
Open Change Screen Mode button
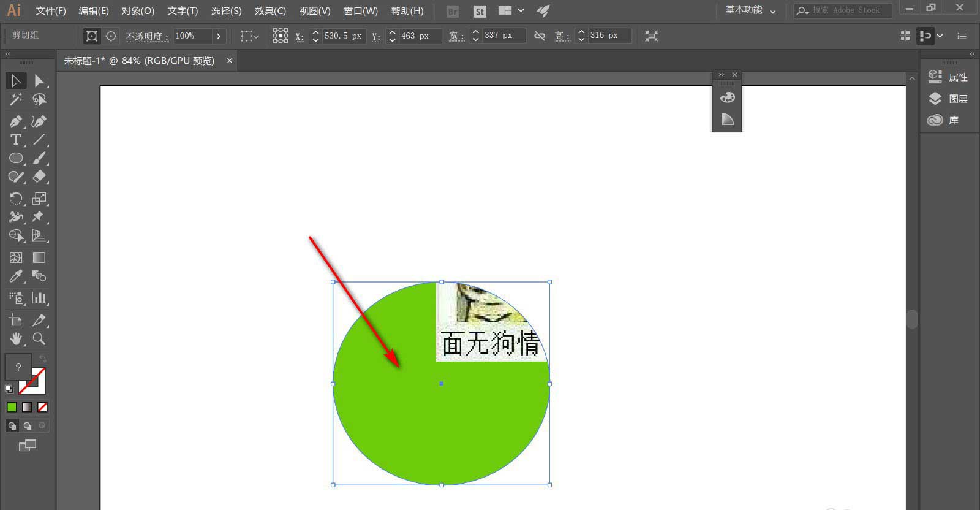[x=28, y=446]
